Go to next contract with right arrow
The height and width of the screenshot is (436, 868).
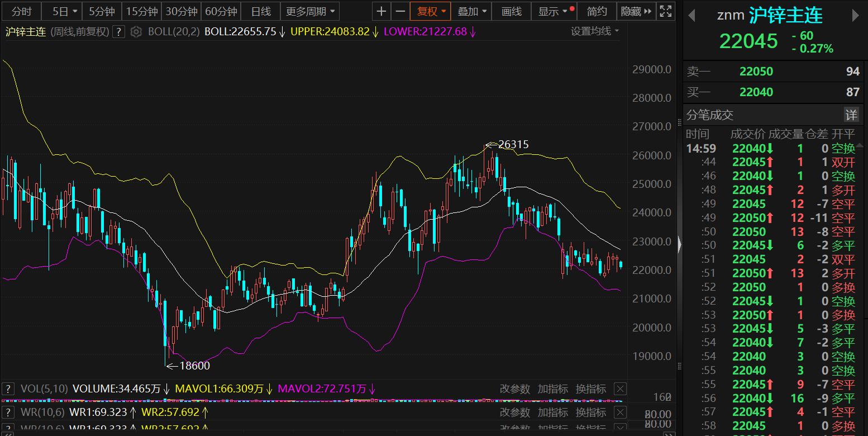point(855,16)
